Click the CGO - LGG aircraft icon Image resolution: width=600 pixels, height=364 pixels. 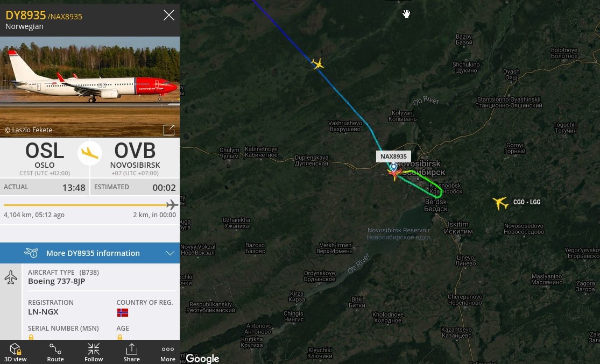pyautogui.click(x=500, y=203)
